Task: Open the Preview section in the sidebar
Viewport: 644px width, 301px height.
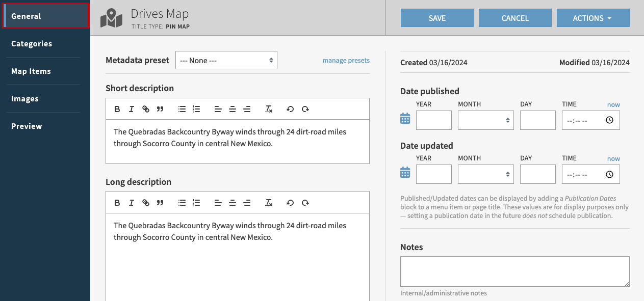Action: 26,126
